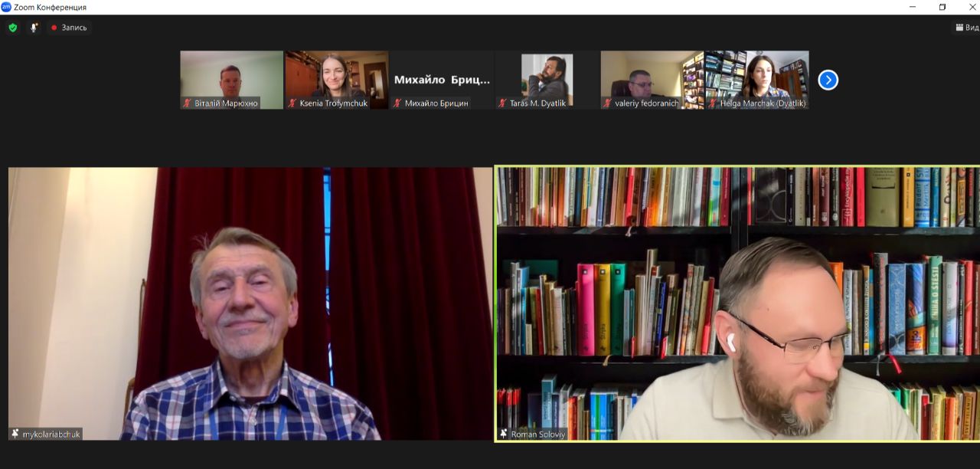Screen dimensions: 980x469
Task: Click the green encryption shield icon
Action: [x=13, y=28]
